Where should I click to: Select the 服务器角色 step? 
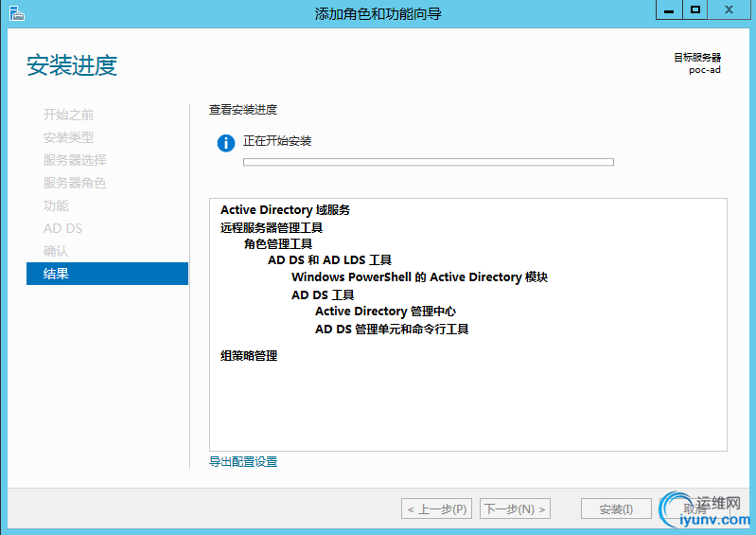[x=75, y=183]
